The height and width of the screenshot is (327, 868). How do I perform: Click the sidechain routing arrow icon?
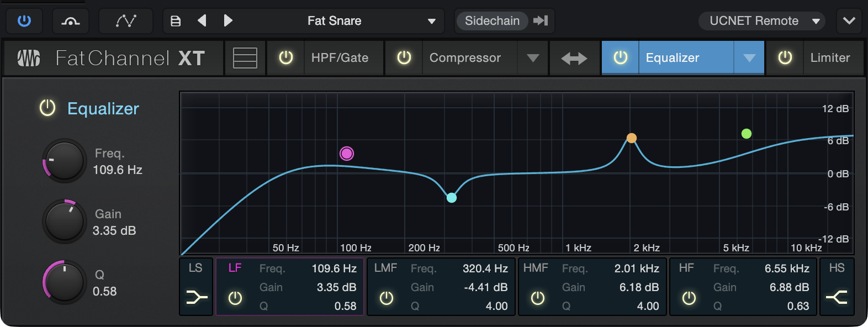(x=541, y=21)
